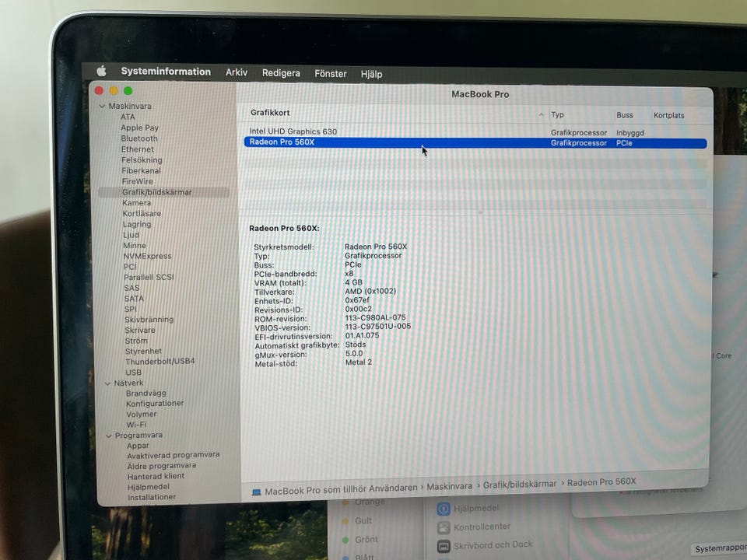Select the Radeon Pro 560X row
The height and width of the screenshot is (560, 747).
[475, 143]
